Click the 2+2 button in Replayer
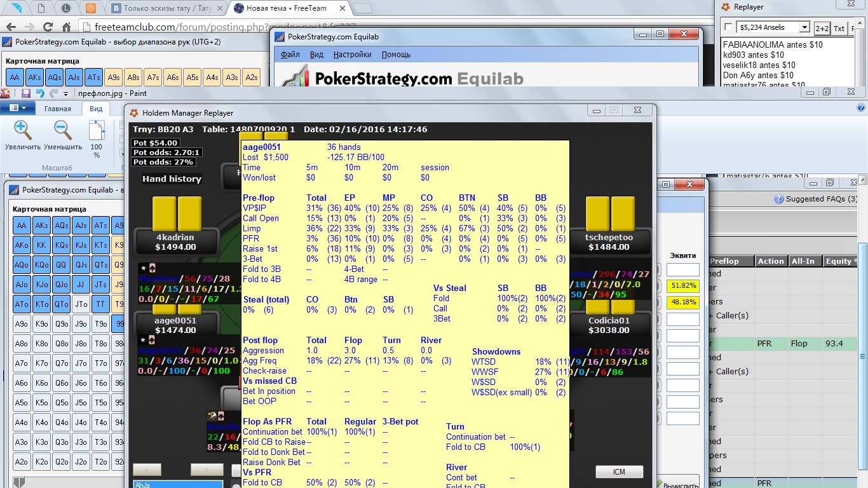 822,28
